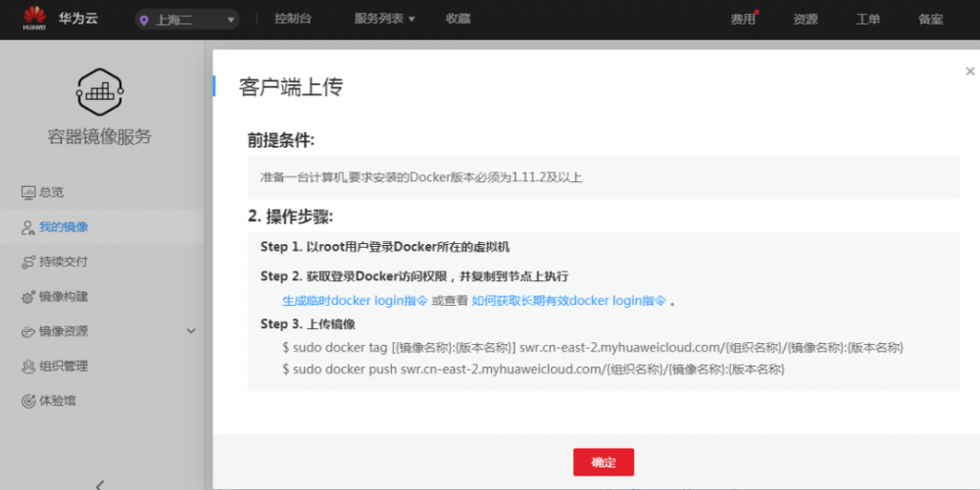This screenshot has width=980, height=490.
Task: Open the 工单 tickets menu
Action: pos(868,20)
